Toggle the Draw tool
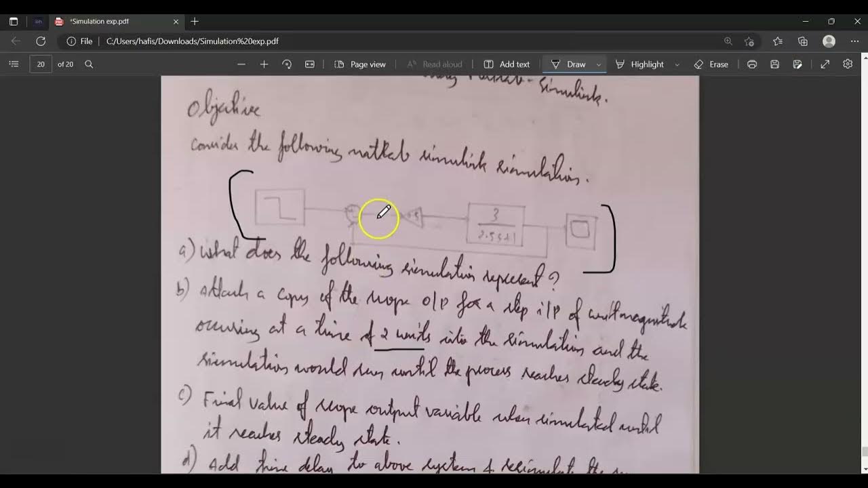 click(568, 64)
